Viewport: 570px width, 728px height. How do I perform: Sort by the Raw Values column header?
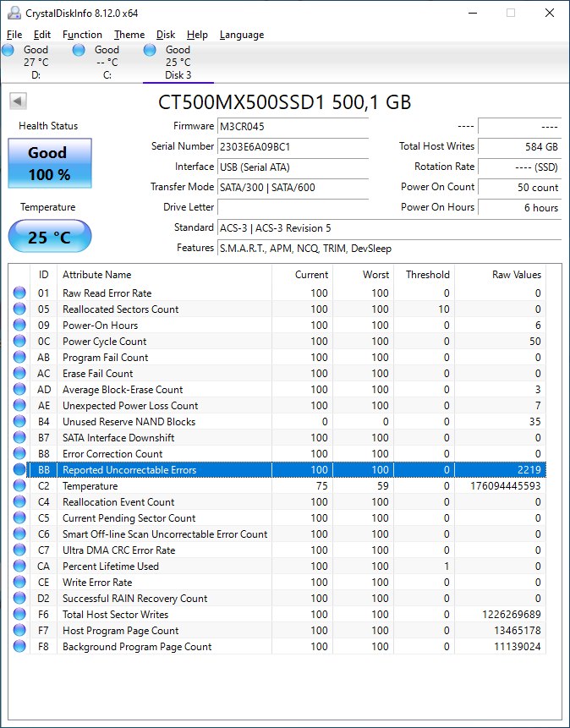(x=516, y=275)
